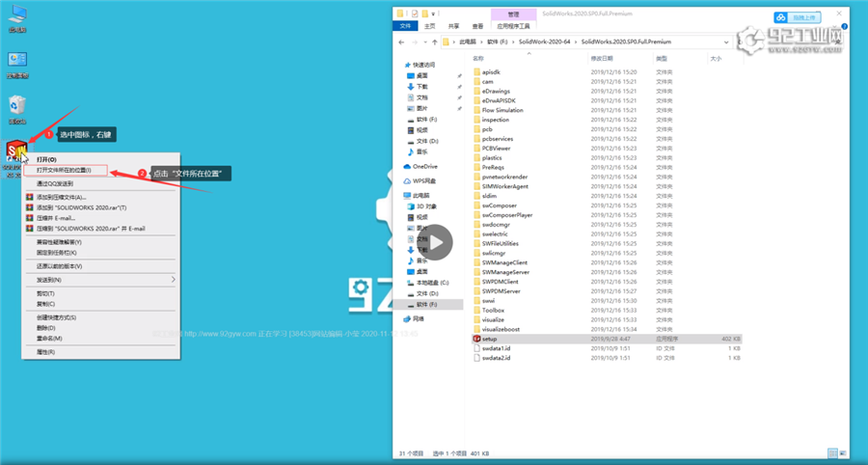Select the PCBViewer folder icon

click(x=477, y=149)
